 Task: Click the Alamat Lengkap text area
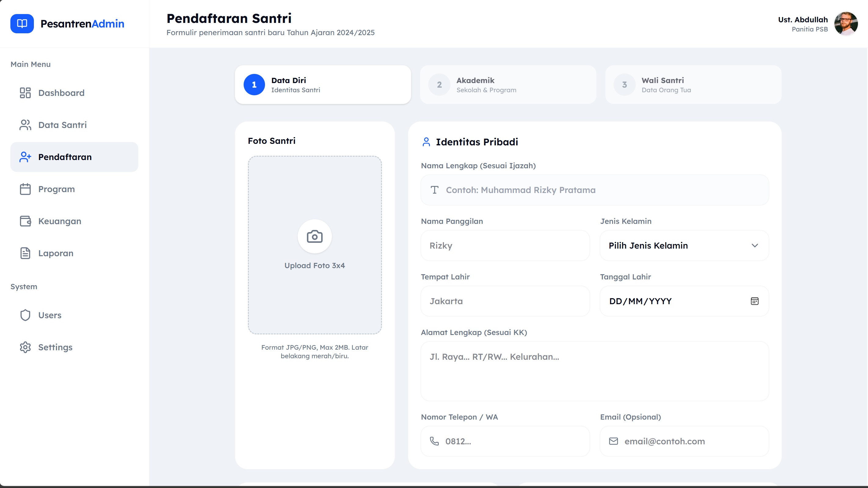(594, 371)
